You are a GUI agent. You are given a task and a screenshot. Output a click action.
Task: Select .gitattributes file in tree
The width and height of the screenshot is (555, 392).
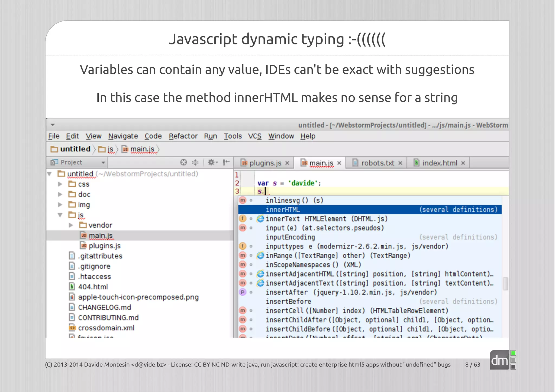pyautogui.click(x=96, y=256)
